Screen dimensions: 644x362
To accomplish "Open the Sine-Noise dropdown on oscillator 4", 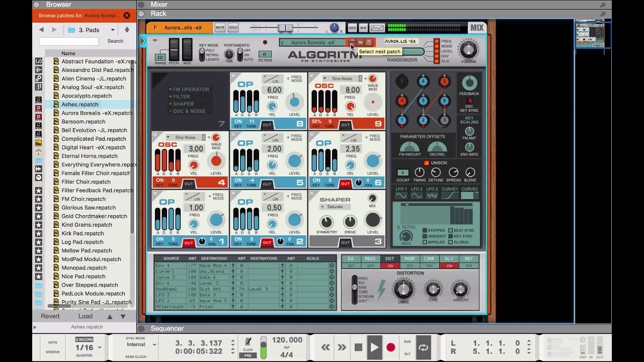I will click(186, 138).
